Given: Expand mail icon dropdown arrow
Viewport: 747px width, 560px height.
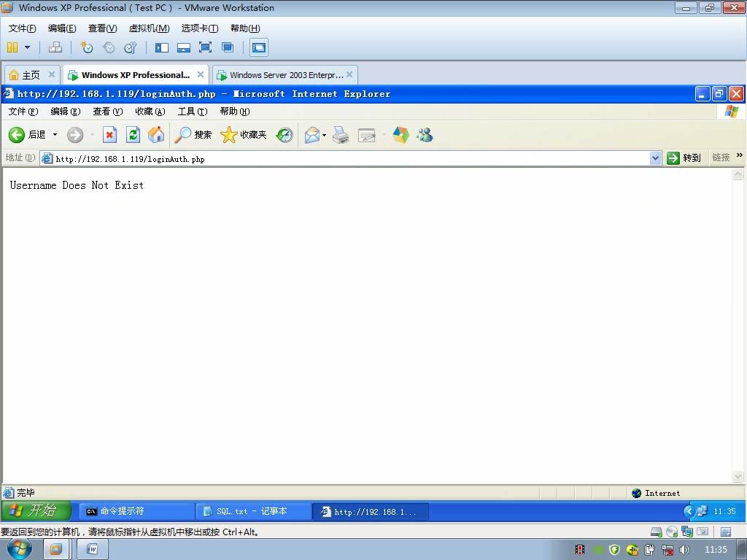Looking at the screenshot, I should coord(324,135).
